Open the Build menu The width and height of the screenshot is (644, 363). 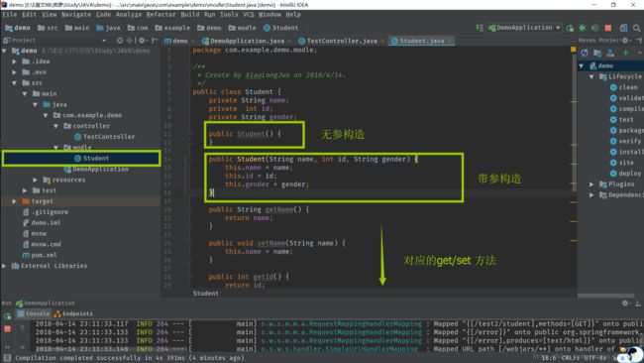190,15
